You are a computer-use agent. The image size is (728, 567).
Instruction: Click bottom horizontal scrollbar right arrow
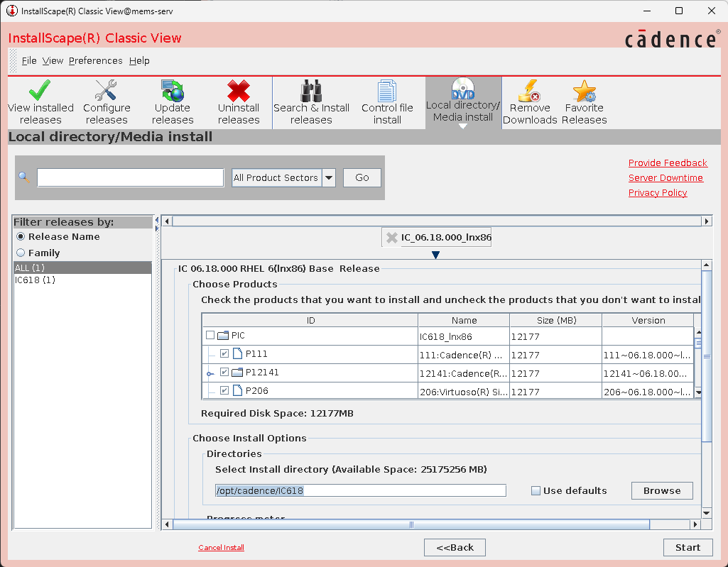pyautogui.click(x=695, y=524)
